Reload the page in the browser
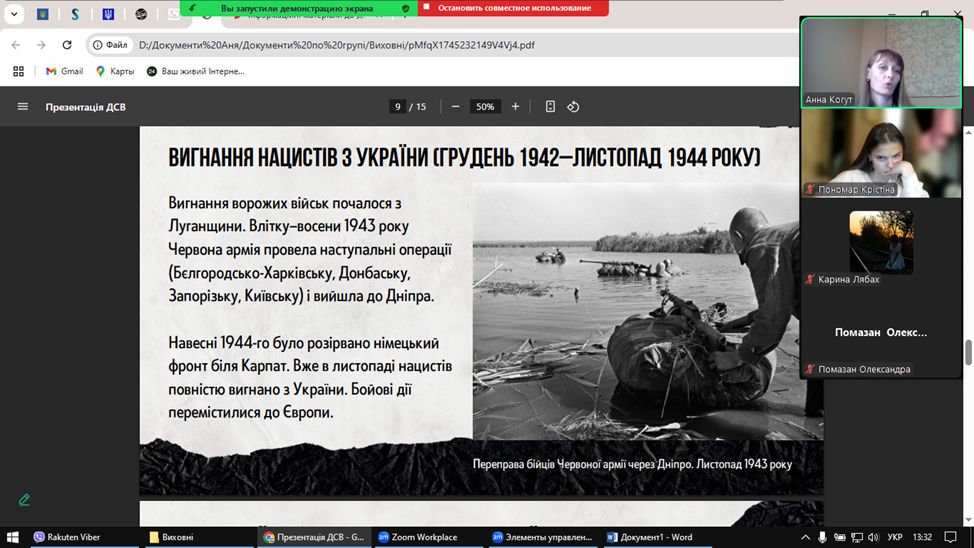The image size is (974, 548). tap(67, 45)
